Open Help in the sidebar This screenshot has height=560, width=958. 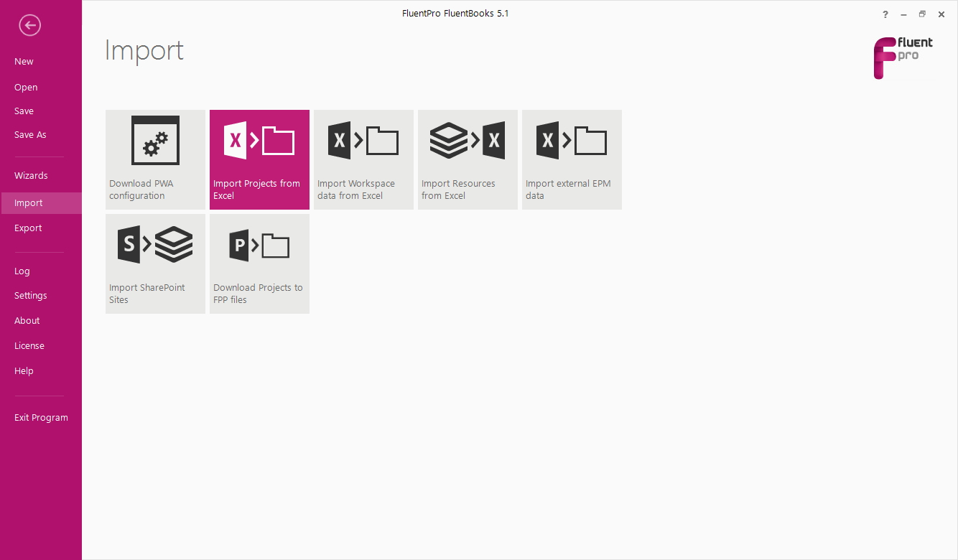click(24, 371)
